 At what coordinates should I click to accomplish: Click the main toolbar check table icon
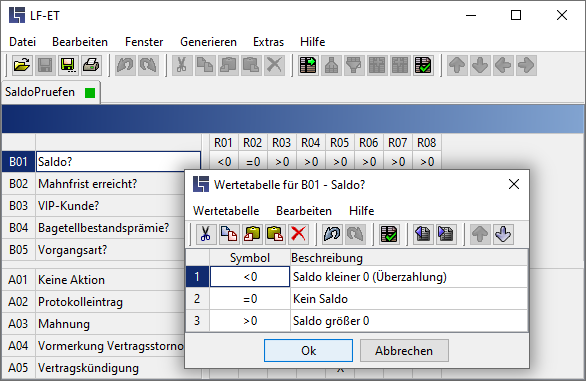[x=423, y=65]
